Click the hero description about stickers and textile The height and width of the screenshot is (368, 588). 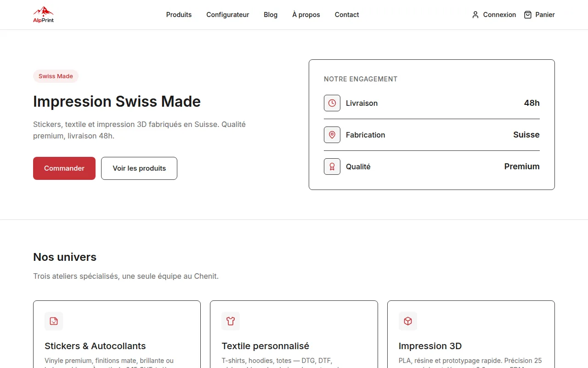[139, 130]
